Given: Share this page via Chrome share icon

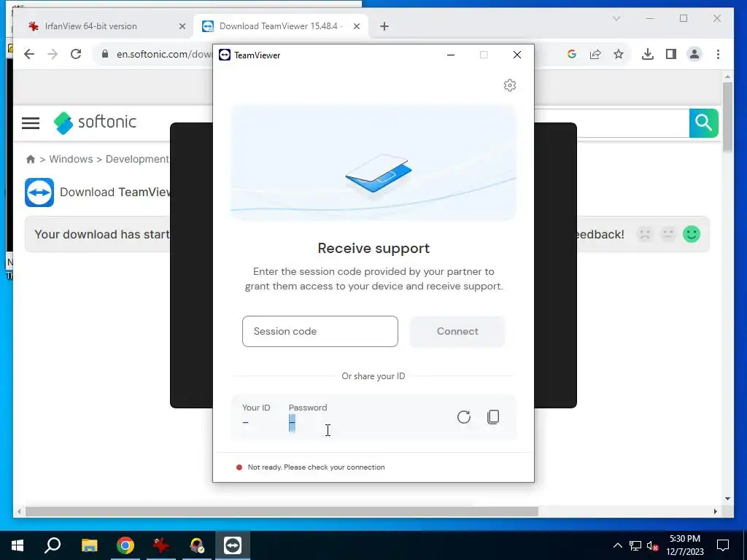Looking at the screenshot, I should (x=595, y=54).
